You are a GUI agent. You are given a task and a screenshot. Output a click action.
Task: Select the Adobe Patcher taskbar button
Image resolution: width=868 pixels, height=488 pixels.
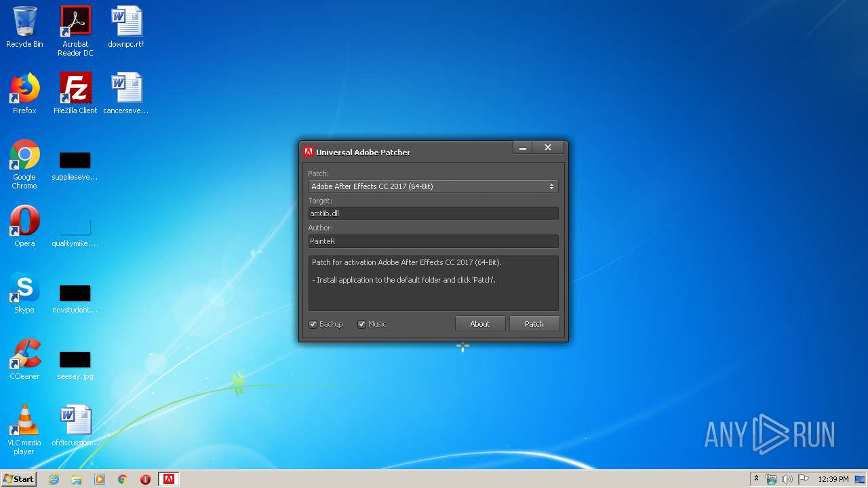click(x=168, y=479)
